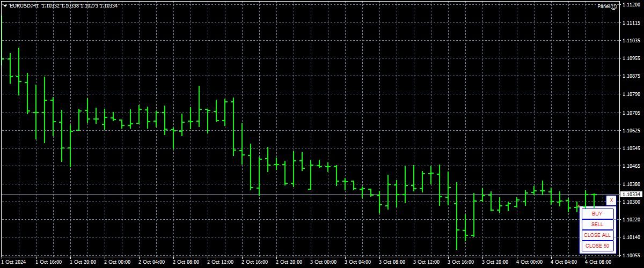Viewport: 644px width, 268px height.
Task: Click the time label 2 Oct 16:00
Action: tap(254, 262)
